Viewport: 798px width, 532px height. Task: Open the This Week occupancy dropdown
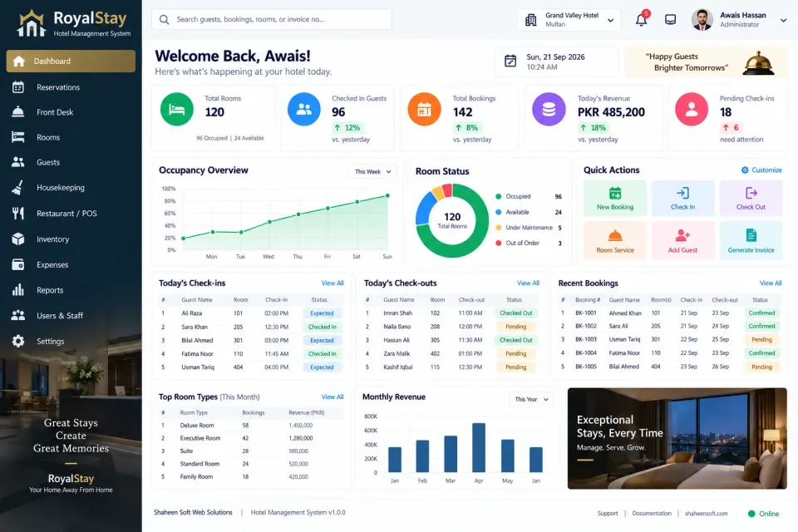point(372,171)
